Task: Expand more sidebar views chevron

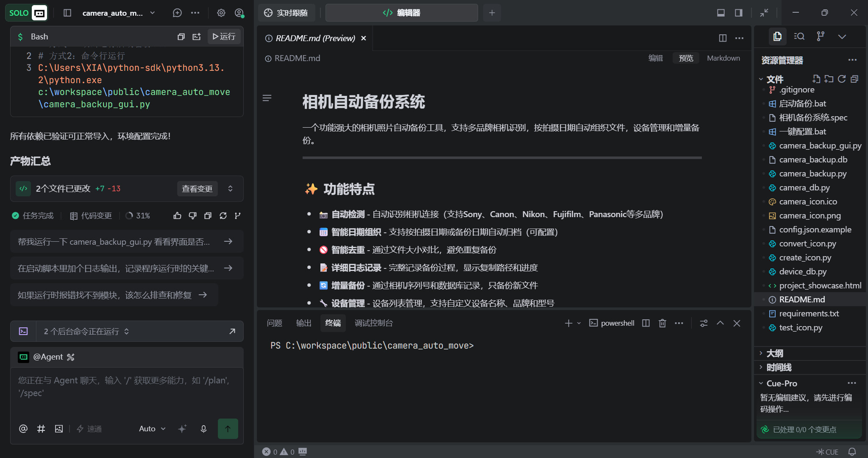Action: tap(842, 36)
